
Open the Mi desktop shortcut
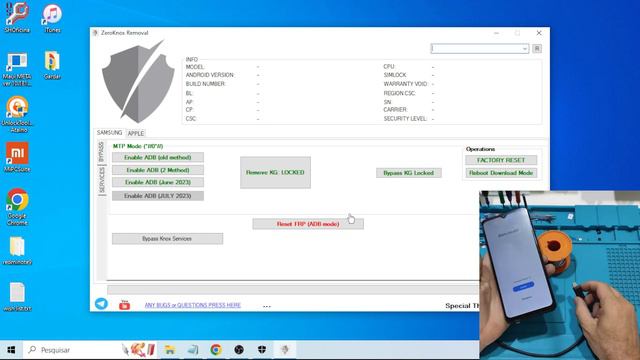17,157
